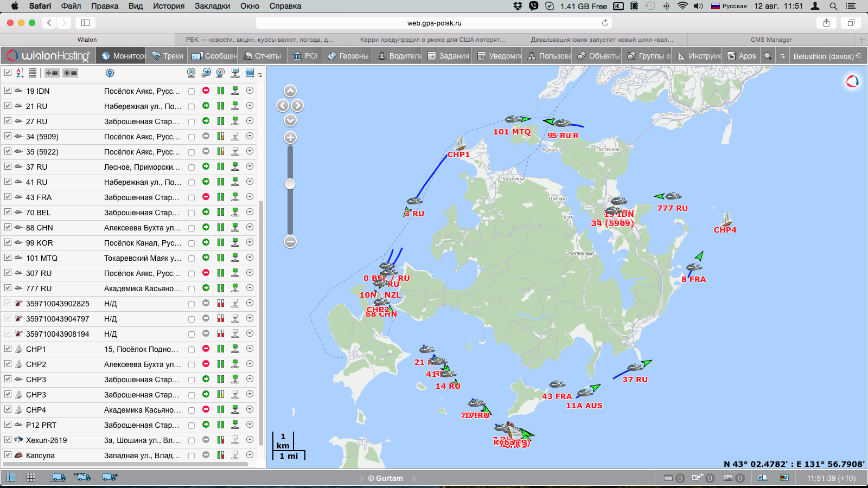Image resolution: width=868 pixels, height=488 pixels.
Task: Click the CHP4 sailboat marker on the map
Action: point(726,219)
